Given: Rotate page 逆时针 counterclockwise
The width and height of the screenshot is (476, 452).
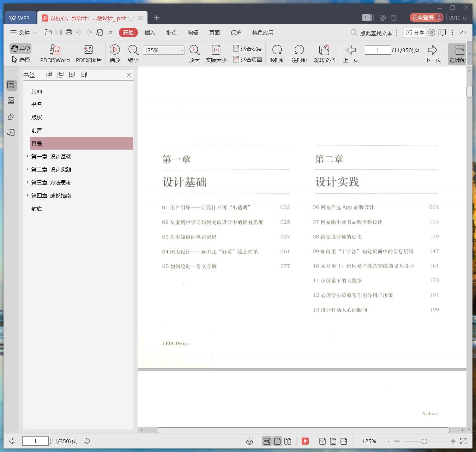Looking at the screenshot, I should point(300,54).
